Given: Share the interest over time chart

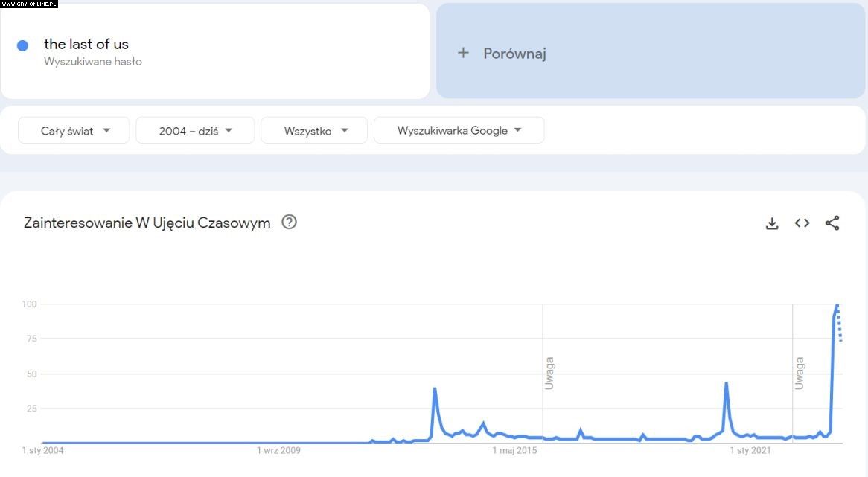Looking at the screenshot, I should [x=832, y=223].
